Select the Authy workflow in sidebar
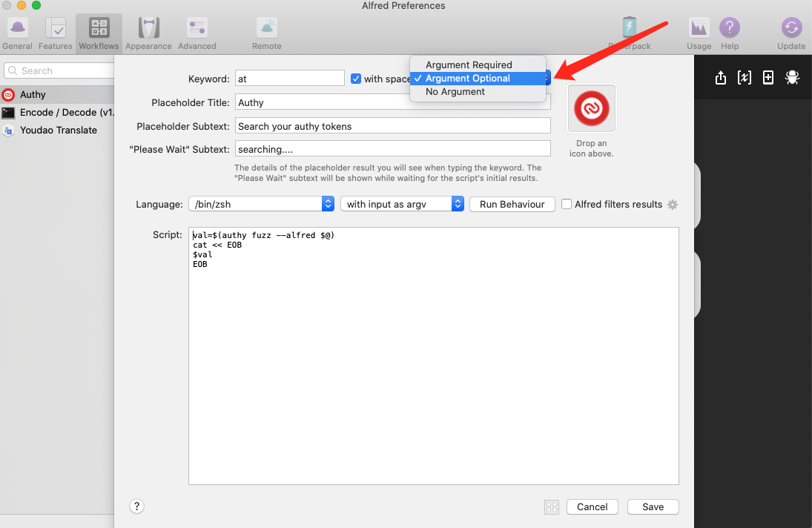 (x=57, y=95)
